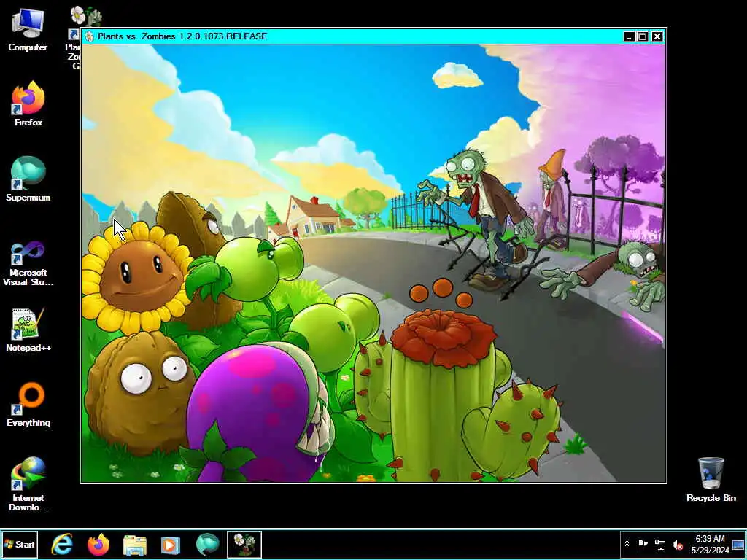Launch Internet Explorer from the taskbar
Viewport: 747px width, 560px height.
(x=63, y=544)
